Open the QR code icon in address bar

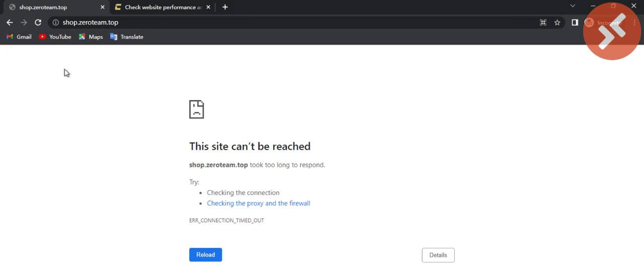point(543,23)
